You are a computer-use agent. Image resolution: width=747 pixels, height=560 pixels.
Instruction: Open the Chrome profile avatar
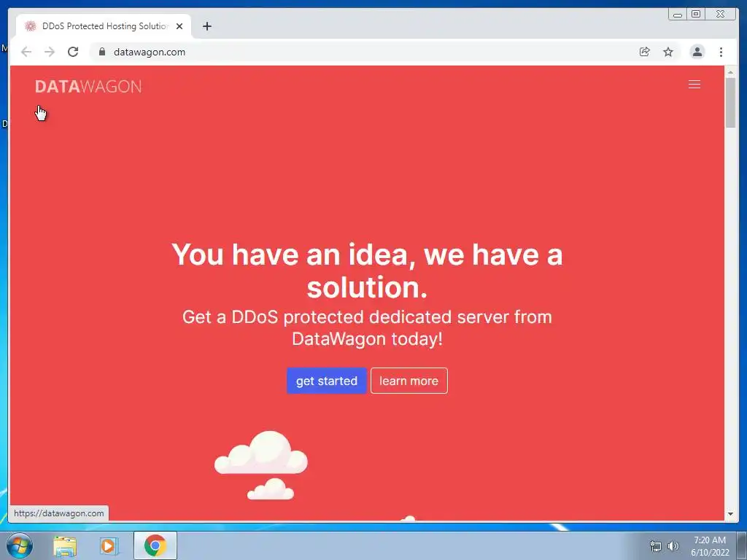click(x=697, y=52)
